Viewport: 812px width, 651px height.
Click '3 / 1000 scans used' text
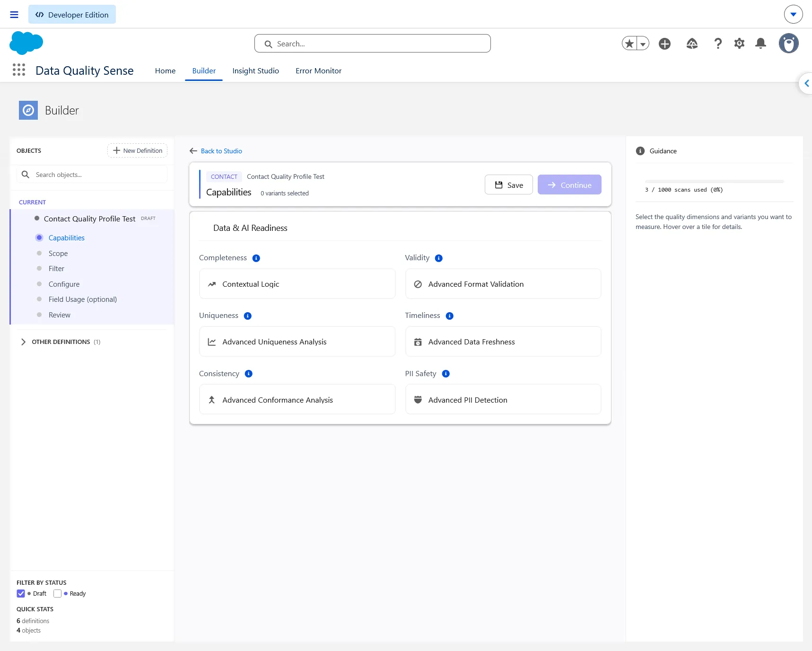tap(684, 190)
